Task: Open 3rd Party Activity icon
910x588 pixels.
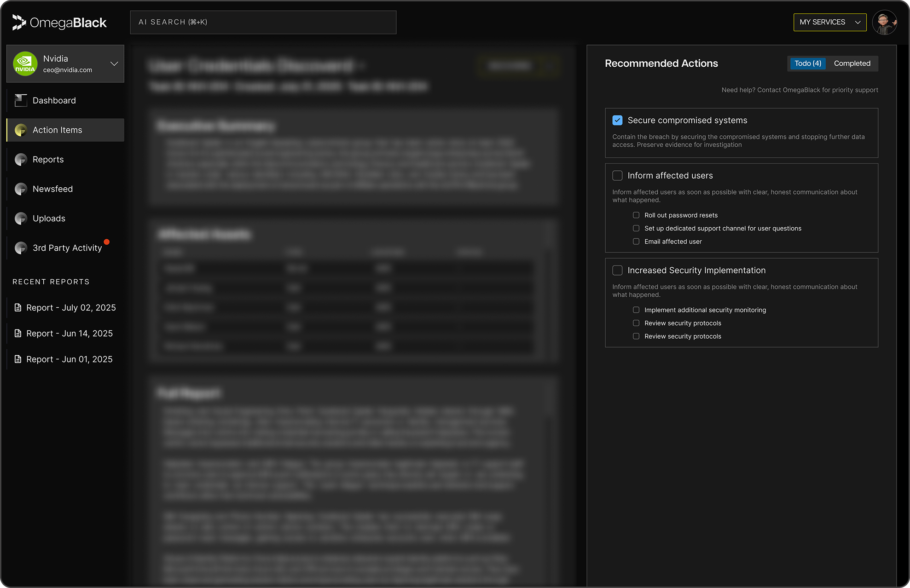Action: click(21, 248)
